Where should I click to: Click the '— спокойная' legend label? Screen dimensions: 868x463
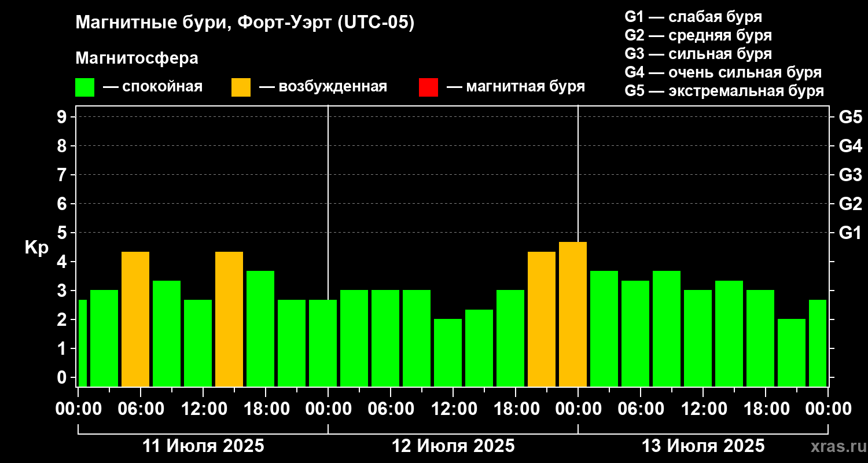pyautogui.click(x=153, y=87)
